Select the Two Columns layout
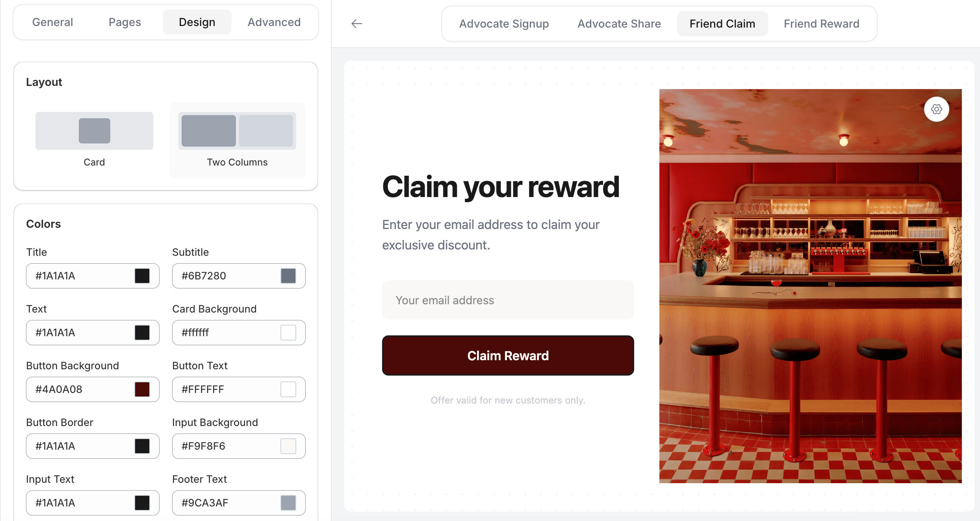980x521 pixels. point(237,131)
